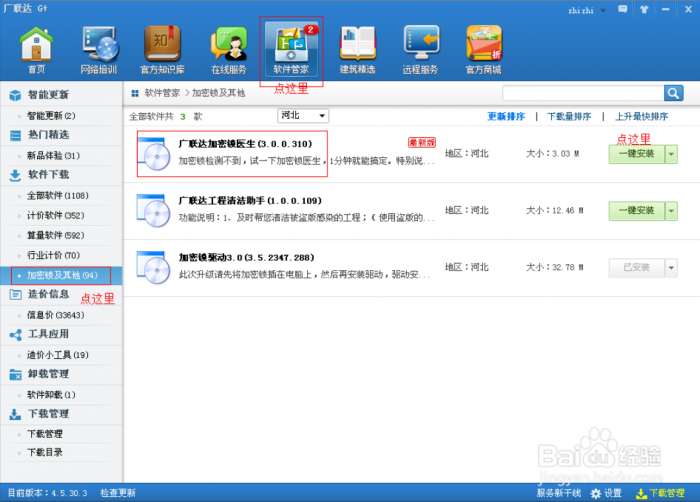Open the 远程服务 icon
700x502 pixels.
(420, 49)
